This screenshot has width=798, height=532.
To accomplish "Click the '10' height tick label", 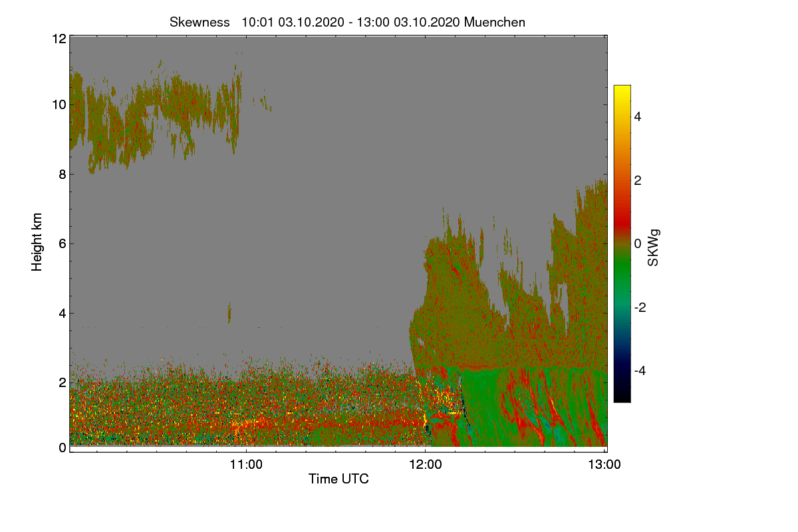I will pos(59,104).
